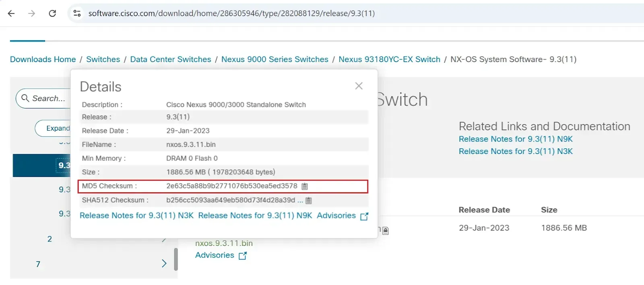Image resolution: width=644 pixels, height=285 pixels.
Task: Click NX-OS System Software- 9.3(11) breadcrumb text
Action: click(513, 59)
